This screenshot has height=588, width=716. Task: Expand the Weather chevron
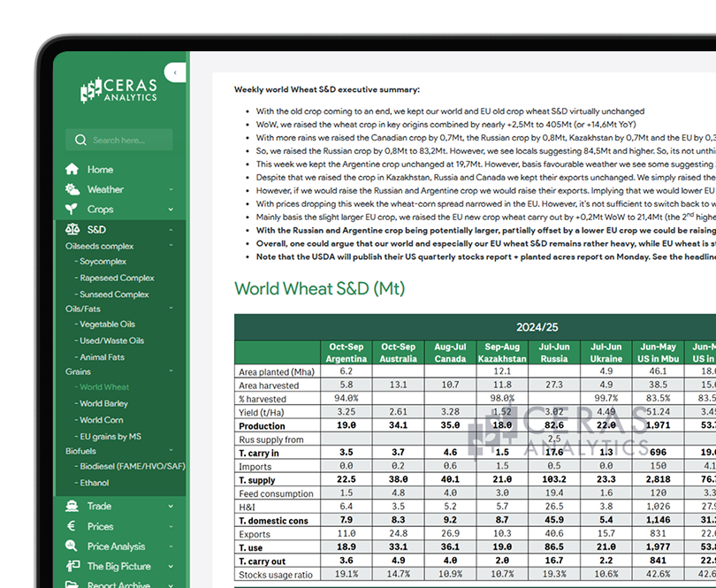click(x=171, y=189)
